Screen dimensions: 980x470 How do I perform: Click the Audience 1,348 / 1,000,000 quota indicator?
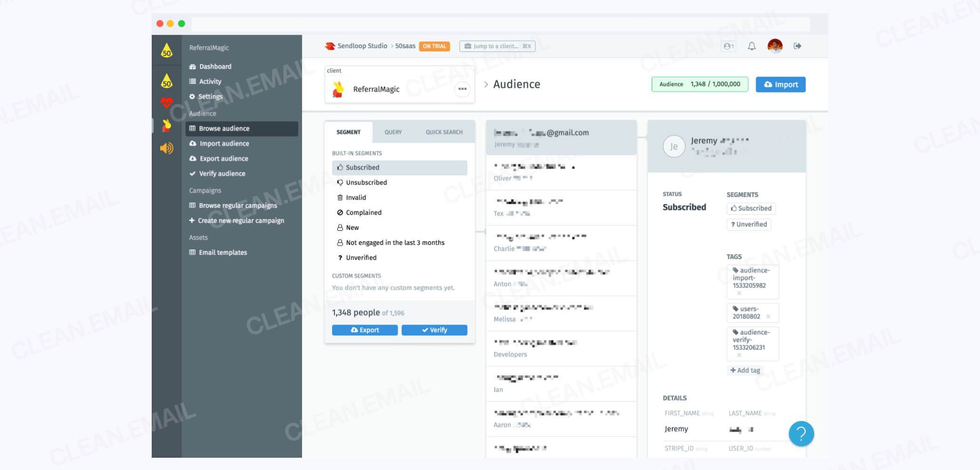coord(700,84)
